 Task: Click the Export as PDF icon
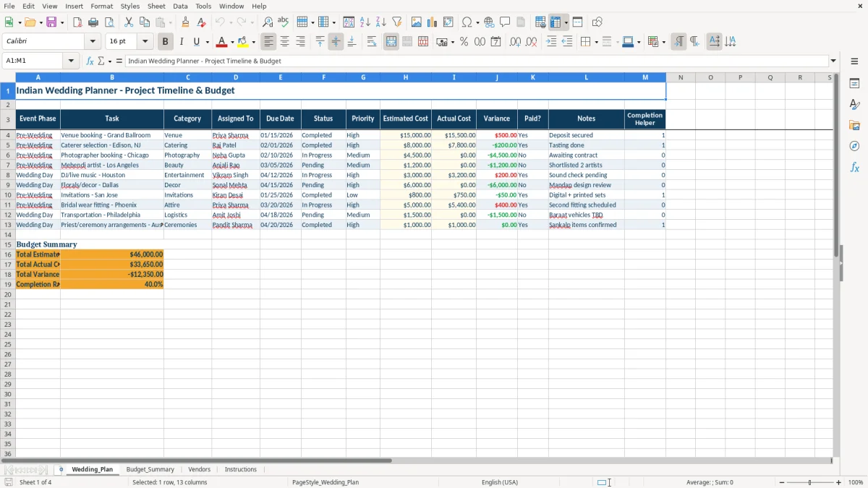pos(77,22)
